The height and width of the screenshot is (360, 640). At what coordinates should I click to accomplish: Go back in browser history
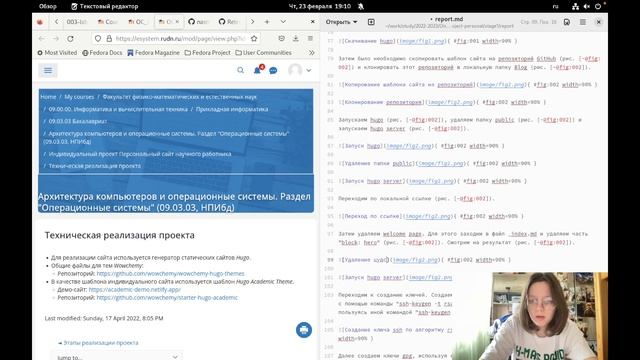click(x=42, y=39)
